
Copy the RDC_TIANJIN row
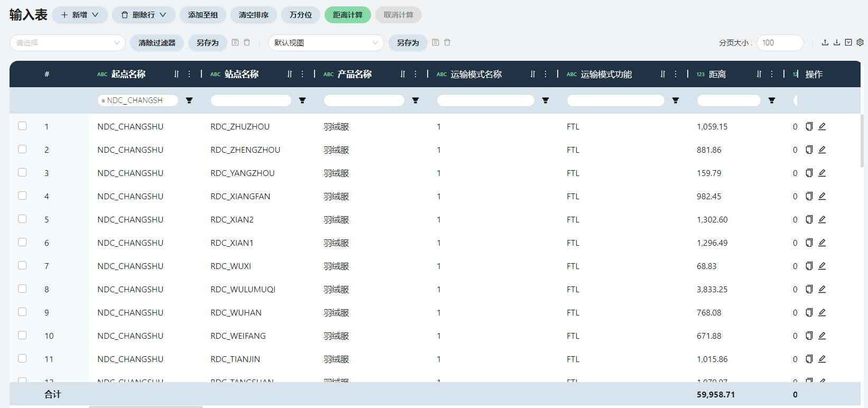[809, 359]
